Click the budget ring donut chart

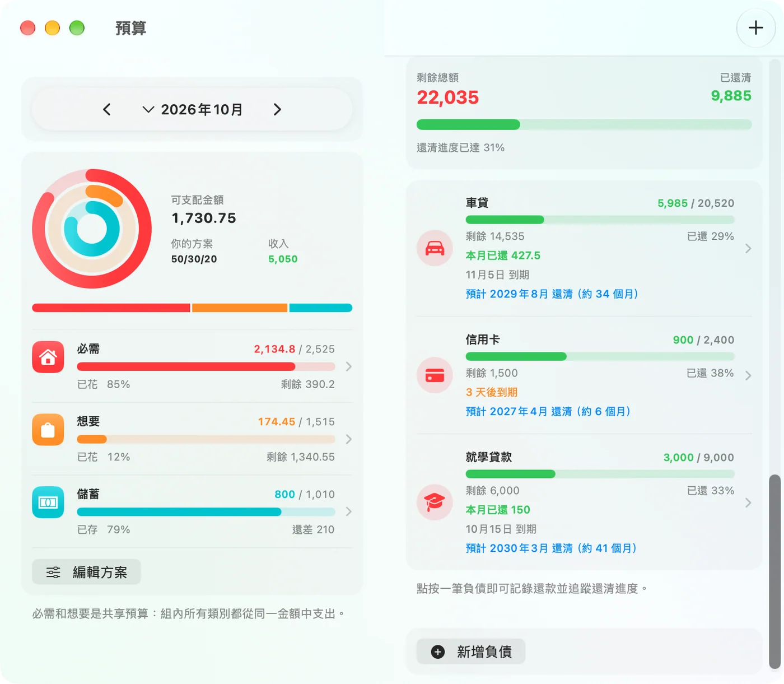coord(92,229)
